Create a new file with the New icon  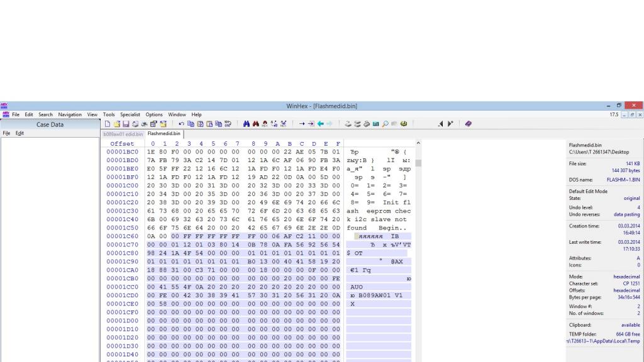coord(107,124)
